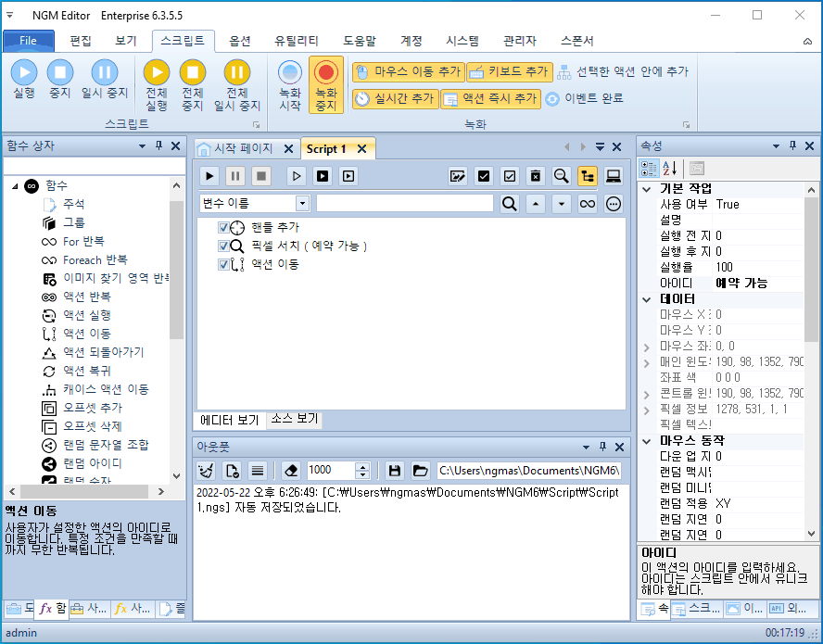Click the computer monitor icon in editor toolbar
The image size is (823, 644).
613,176
